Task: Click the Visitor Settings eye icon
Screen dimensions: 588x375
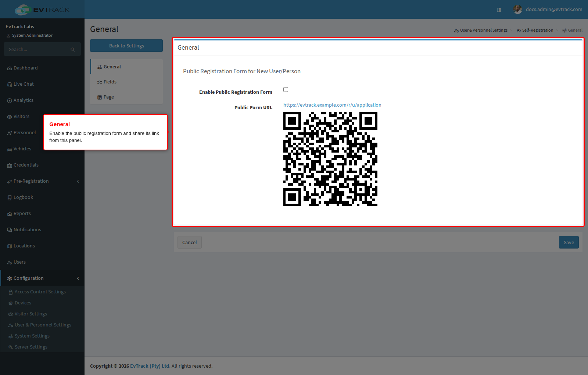Action: (11, 314)
